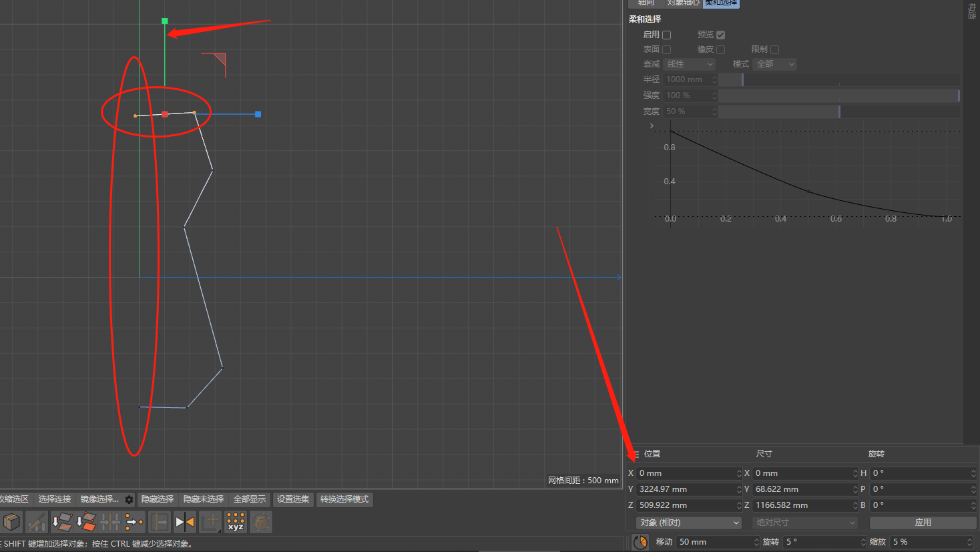Click the grayed slide edge icon
This screenshot has width=980, height=552.
click(160, 522)
